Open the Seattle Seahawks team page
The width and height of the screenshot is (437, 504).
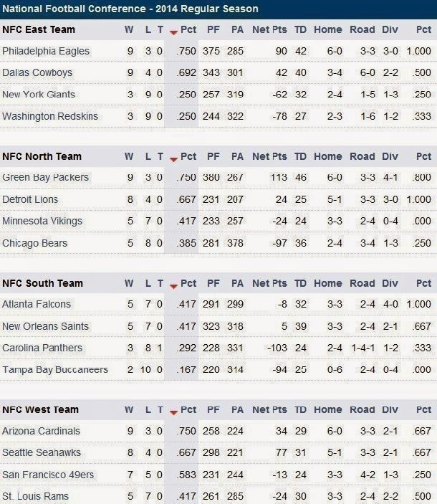pos(42,452)
